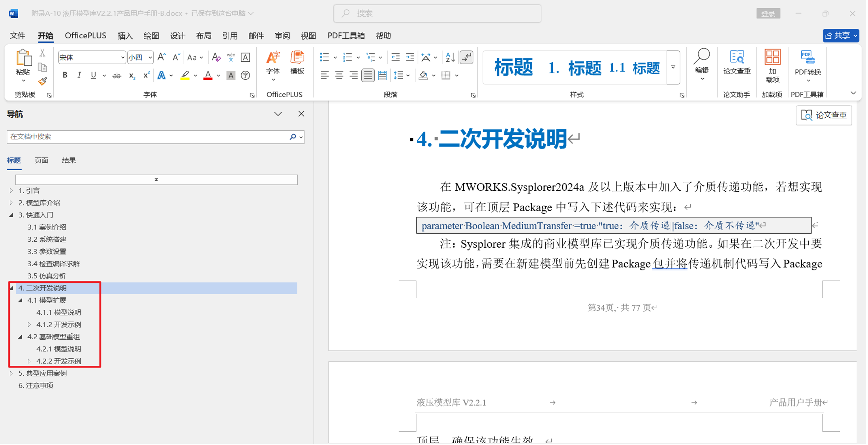Click the bullet list icon
The width and height of the screenshot is (868, 445).
pos(324,57)
